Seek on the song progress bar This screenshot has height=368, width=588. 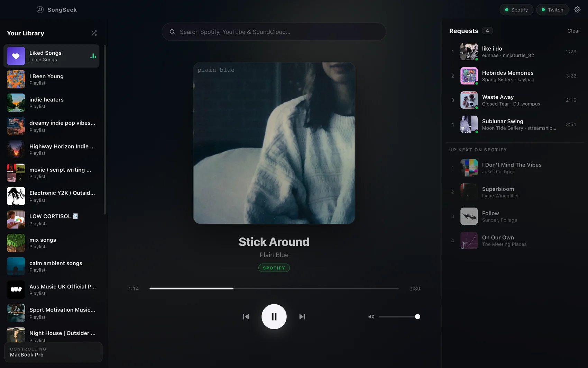click(274, 288)
